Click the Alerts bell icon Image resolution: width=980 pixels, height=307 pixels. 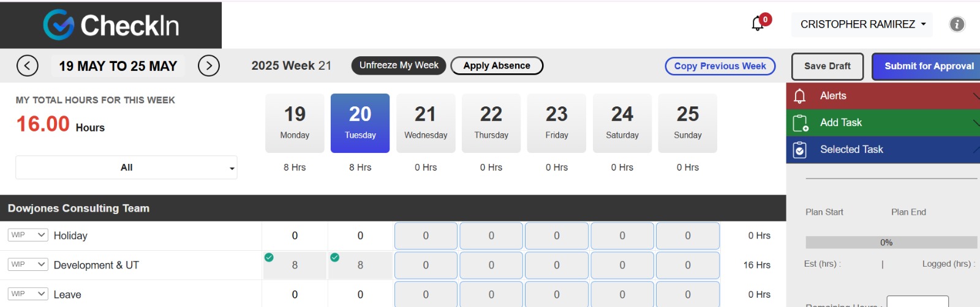(800, 96)
